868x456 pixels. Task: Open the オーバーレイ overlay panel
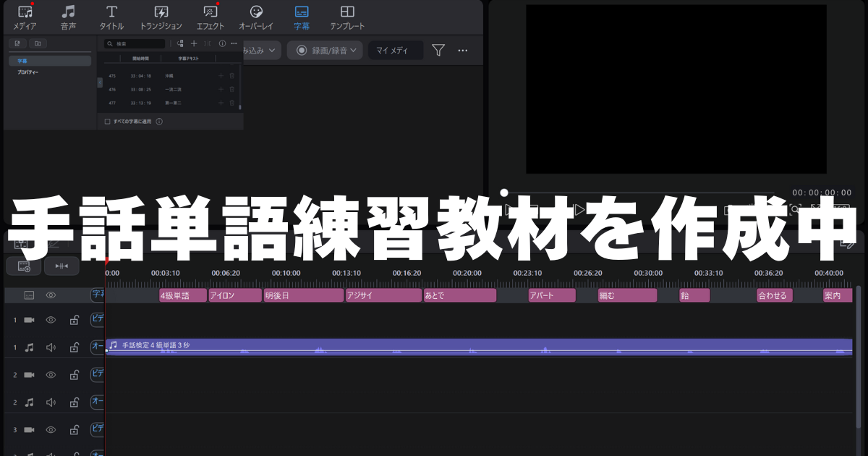click(x=255, y=17)
